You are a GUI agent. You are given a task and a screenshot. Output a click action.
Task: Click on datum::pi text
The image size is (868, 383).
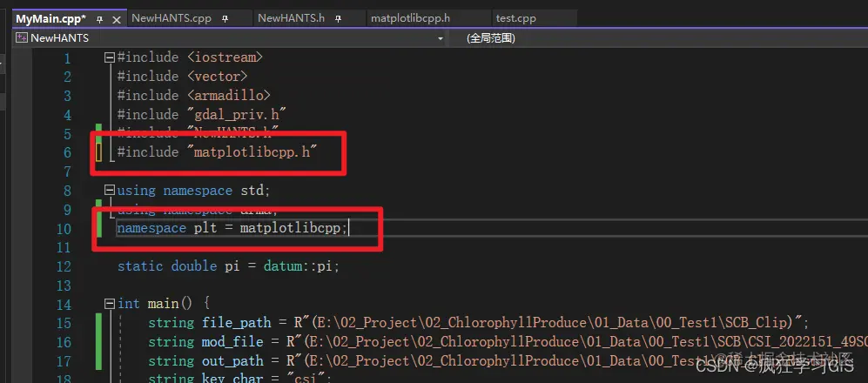[298, 266]
